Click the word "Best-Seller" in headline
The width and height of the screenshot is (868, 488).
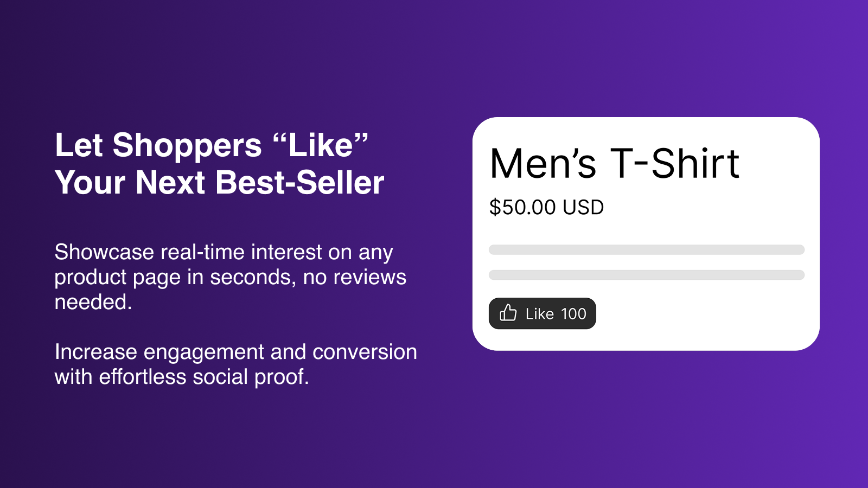300,182
